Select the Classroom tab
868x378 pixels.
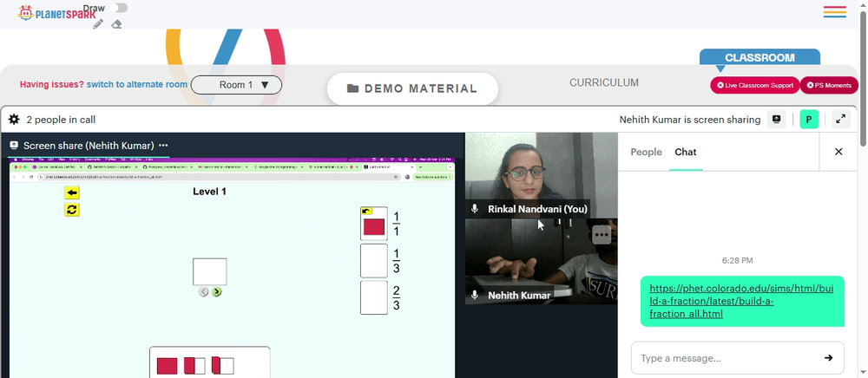point(759,57)
